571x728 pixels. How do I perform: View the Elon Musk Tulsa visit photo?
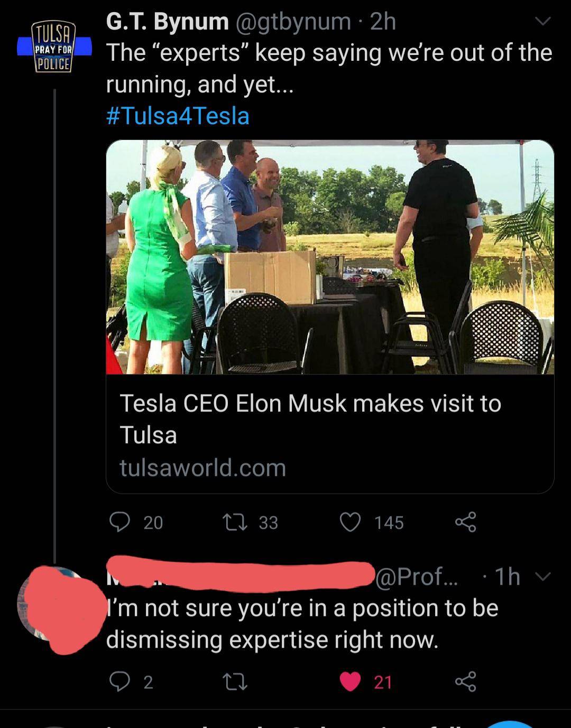(x=330, y=257)
